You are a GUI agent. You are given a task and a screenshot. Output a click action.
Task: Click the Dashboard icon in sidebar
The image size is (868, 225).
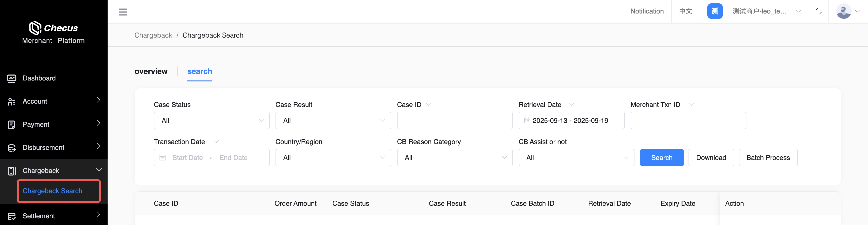coord(12,78)
